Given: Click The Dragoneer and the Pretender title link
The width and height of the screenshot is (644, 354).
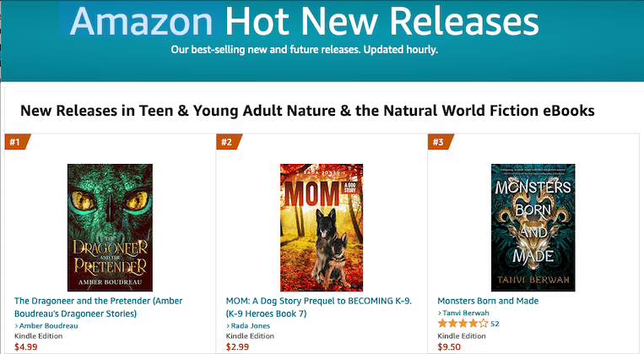Looking at the screenshot, I should click(x=98, y=308).
